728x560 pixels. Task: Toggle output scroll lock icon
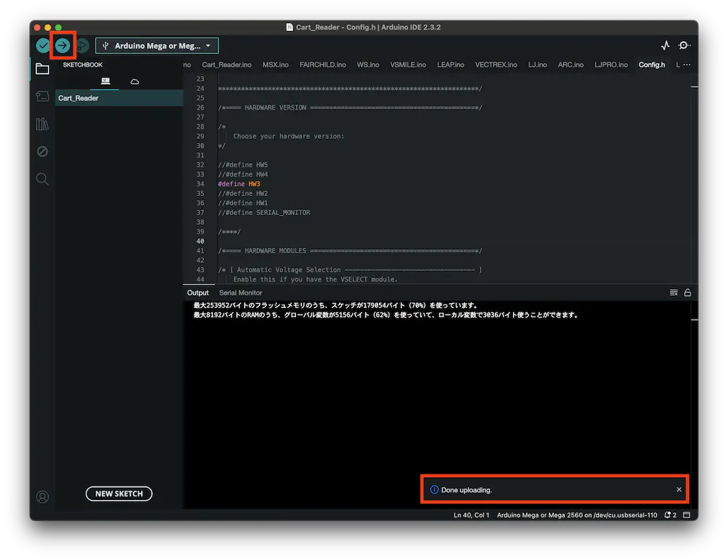click(688, 292)
